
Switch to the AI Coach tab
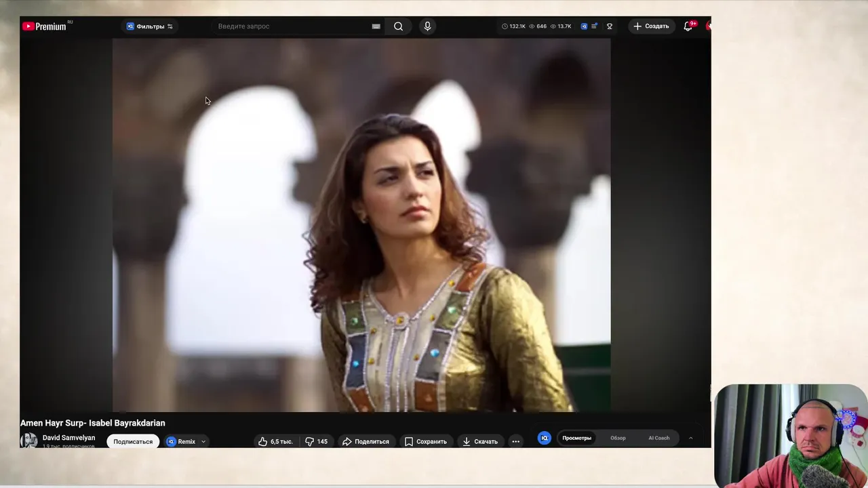pyautogui.click(x=658, y=438)
